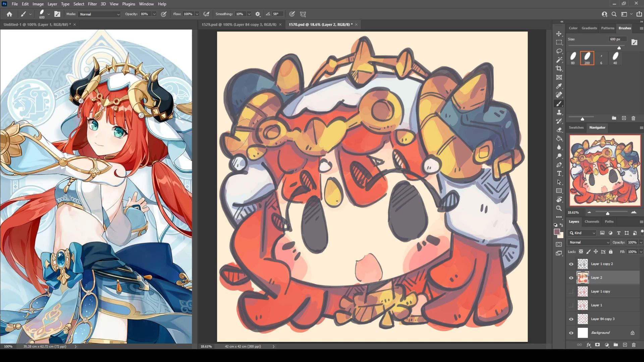Open smoothing options gear icon
Screen dimensions: 644x362
pyautogui.click(x=258, y=14)
